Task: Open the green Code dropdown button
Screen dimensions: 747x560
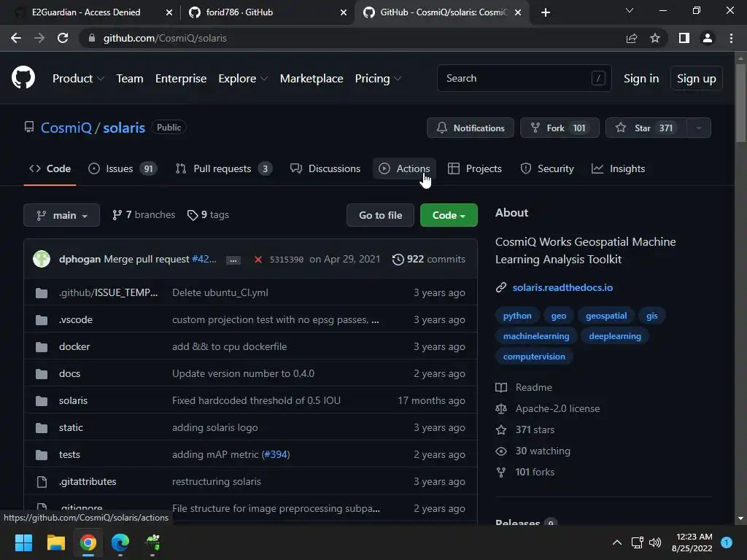Action: [x=449, y=215]
